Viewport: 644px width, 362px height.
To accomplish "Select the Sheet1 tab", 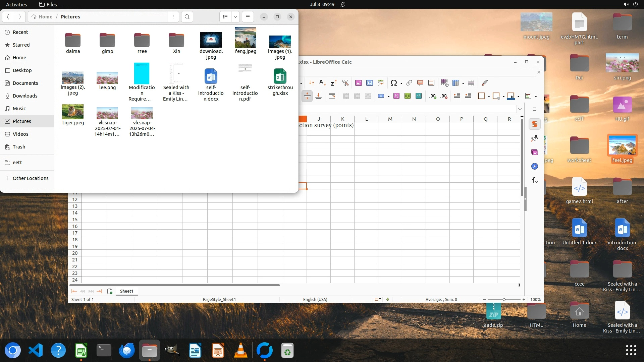I will [x=126, y=291].
